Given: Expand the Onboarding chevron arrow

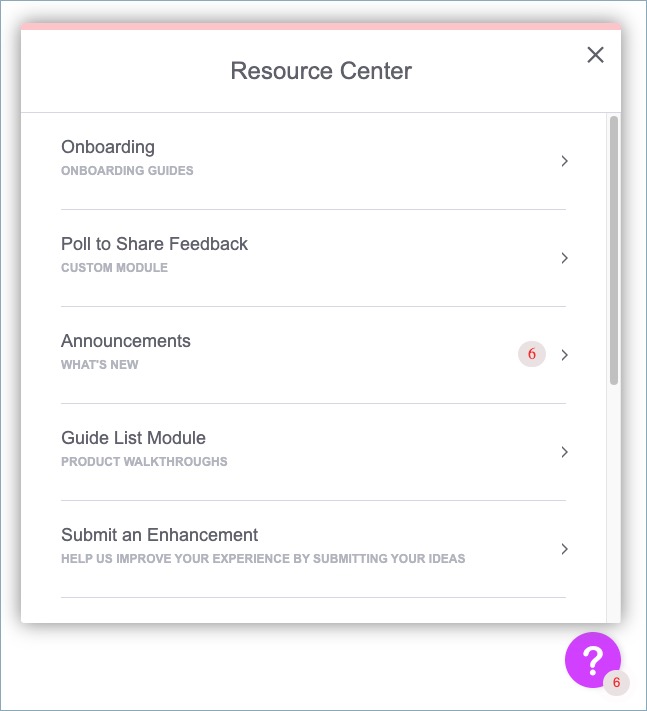Looking at the screenshot, I should 564,161.
